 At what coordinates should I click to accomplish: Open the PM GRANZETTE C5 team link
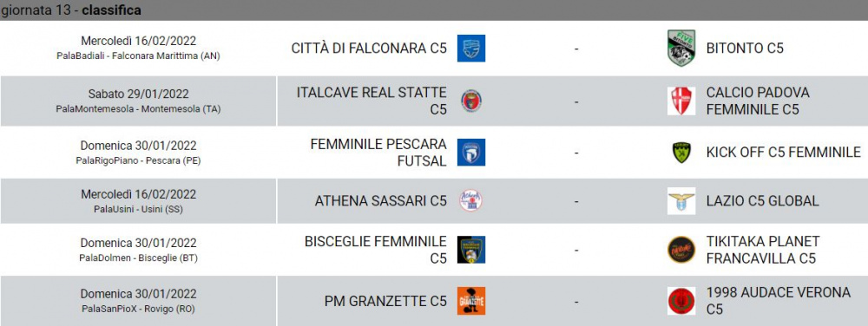385,301
